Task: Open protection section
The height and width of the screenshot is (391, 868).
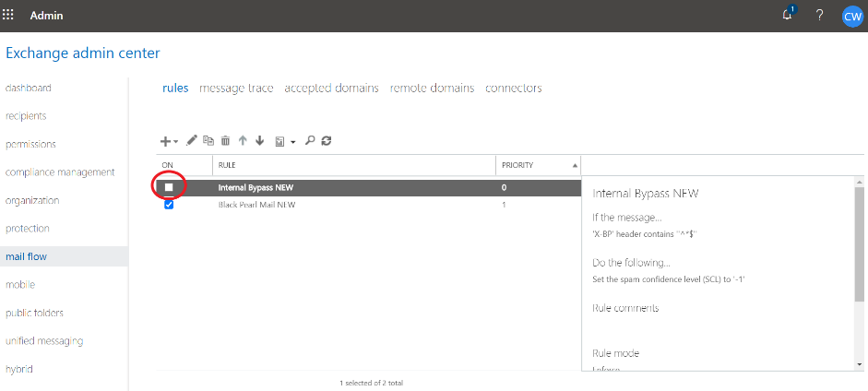Action: pos(27,229)
